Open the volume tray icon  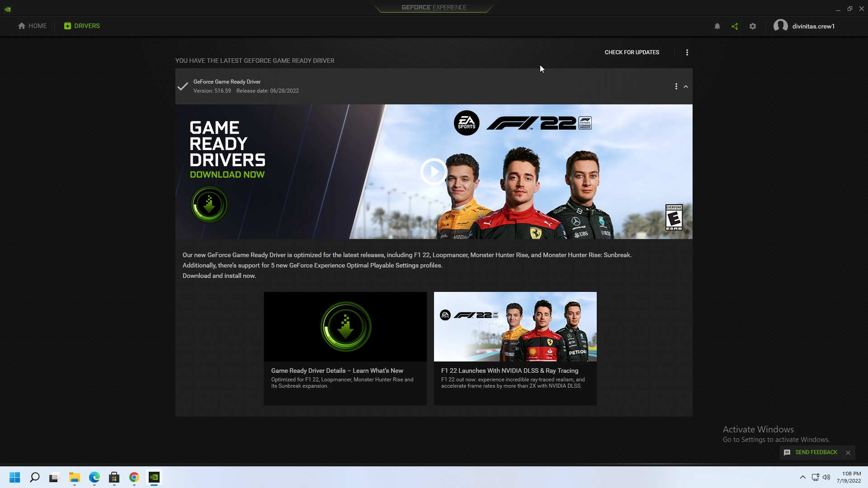[826, 477]
